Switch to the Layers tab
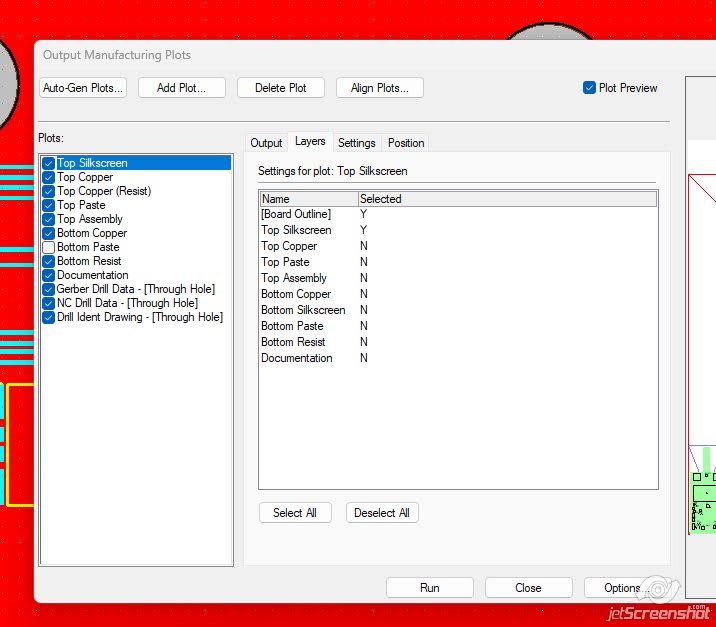 (x=310, y=142)
